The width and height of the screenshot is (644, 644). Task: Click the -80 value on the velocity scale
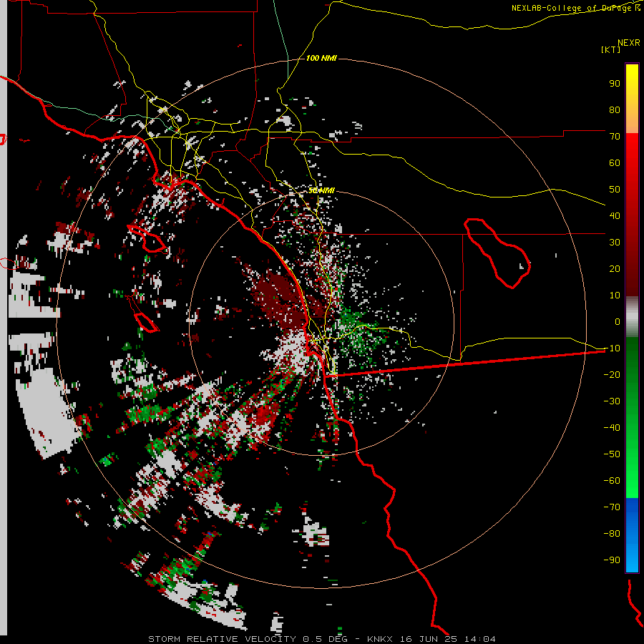pos(612,534)
